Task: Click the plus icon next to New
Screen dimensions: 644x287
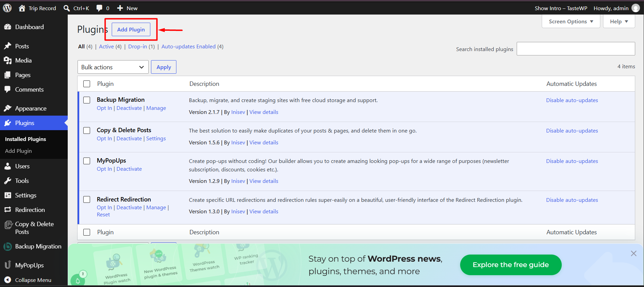Action: 120,8
